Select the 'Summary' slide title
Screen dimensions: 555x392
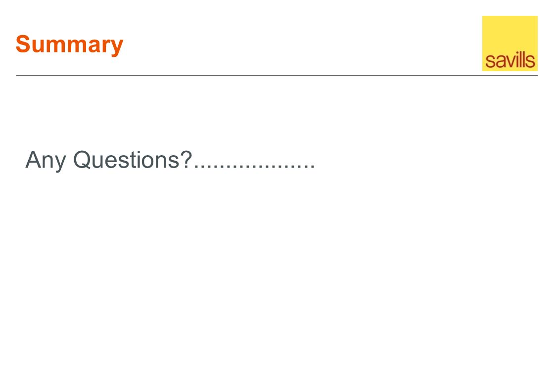69,45
